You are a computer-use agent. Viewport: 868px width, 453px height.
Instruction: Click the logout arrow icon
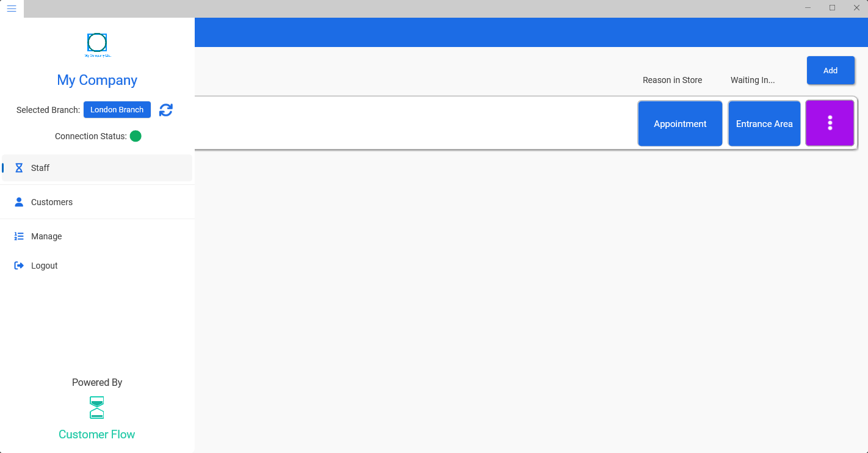point(19,266)
